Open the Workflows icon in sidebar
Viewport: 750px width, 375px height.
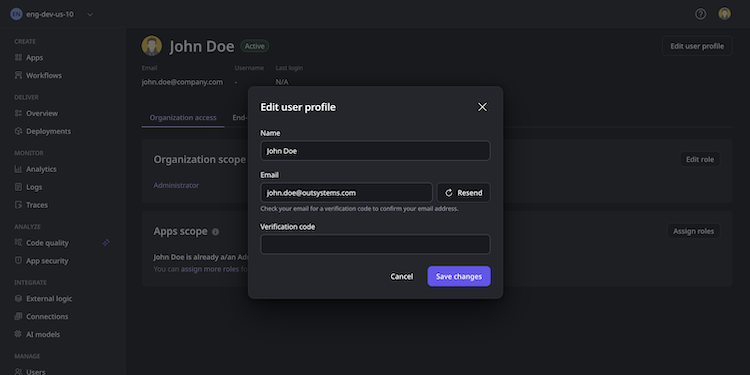click(18, 75)
